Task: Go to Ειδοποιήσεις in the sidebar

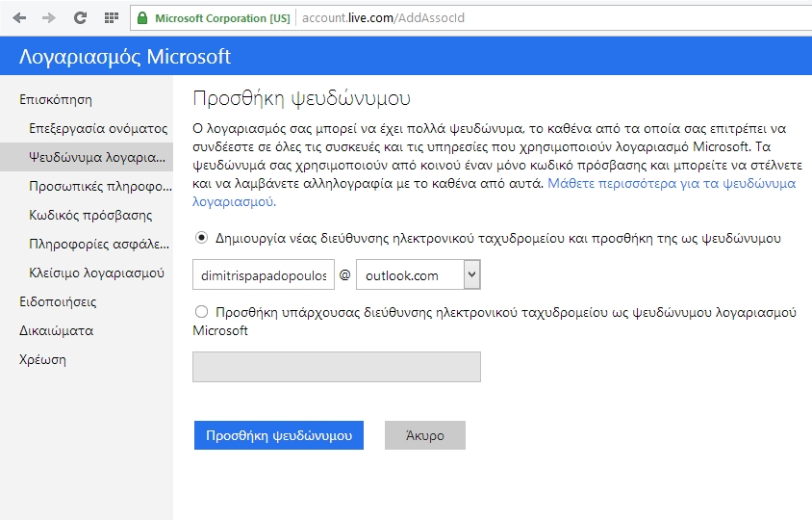Action: coord(58,301)
